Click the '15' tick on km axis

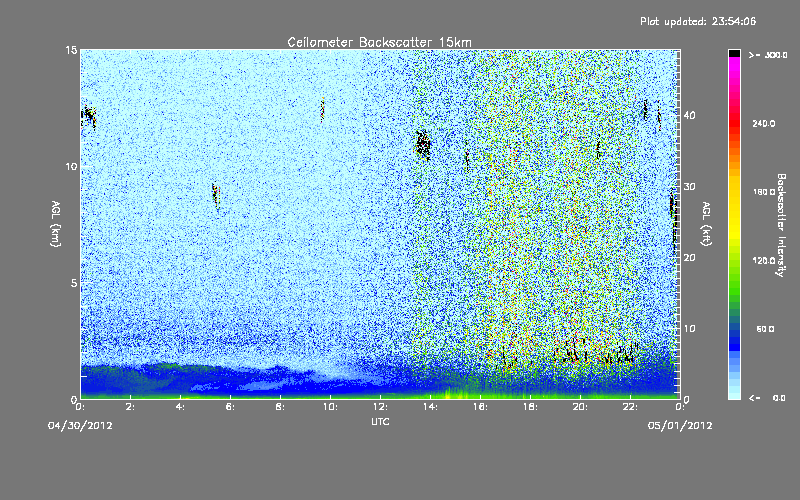point(71,50)
